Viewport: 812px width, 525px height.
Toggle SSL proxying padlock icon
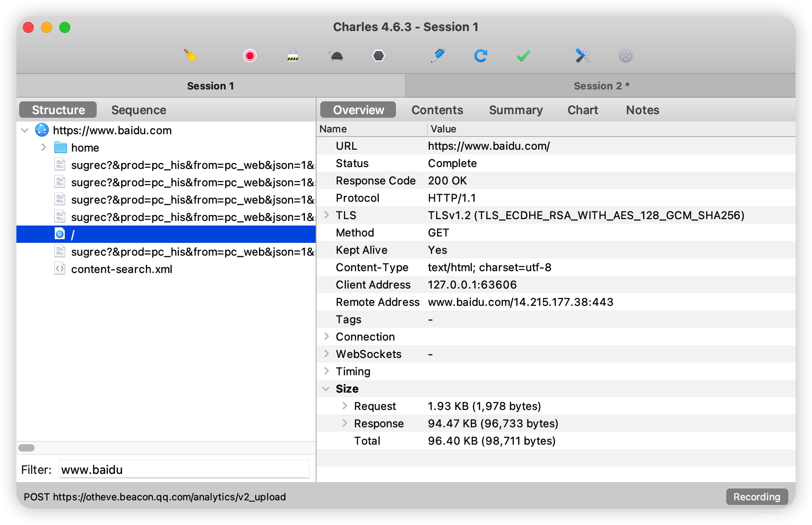point(293,56)
